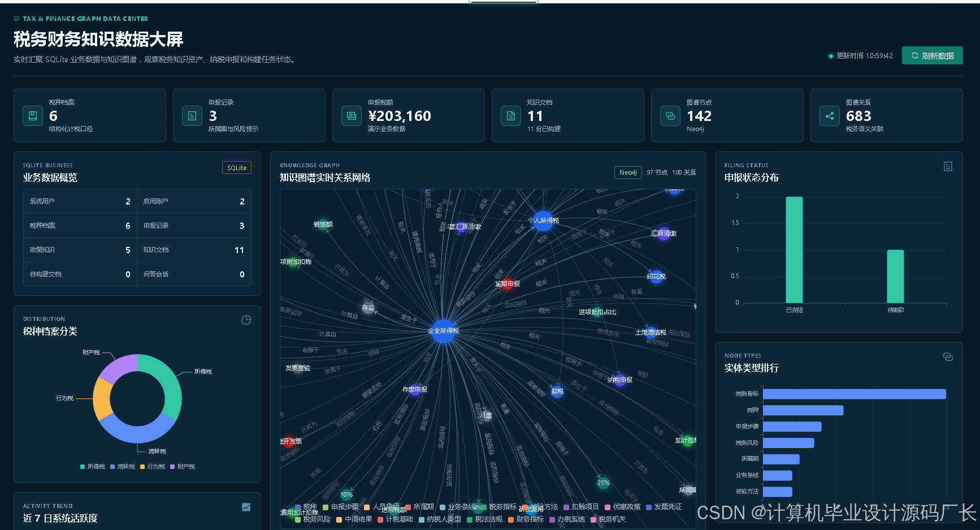Select the 纳税申报 graph node
This screenshot has width=980, height=530.
(620, 380)
